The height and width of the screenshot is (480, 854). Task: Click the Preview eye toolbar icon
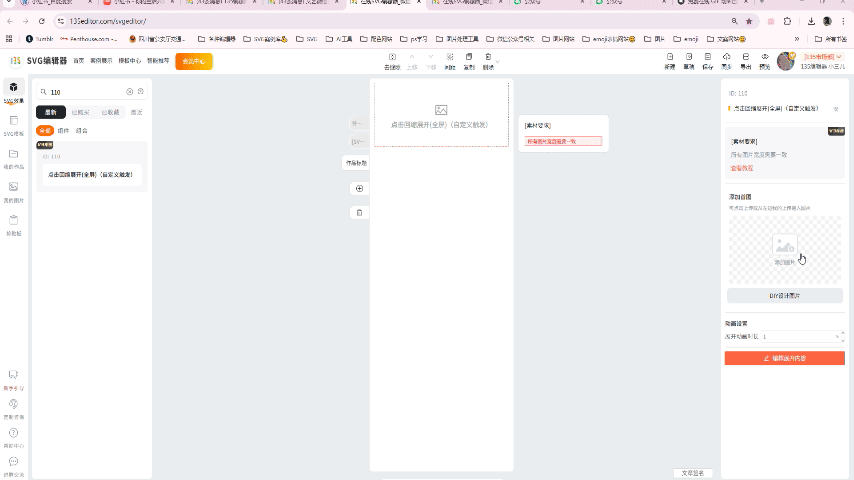(x=765, y=61)
